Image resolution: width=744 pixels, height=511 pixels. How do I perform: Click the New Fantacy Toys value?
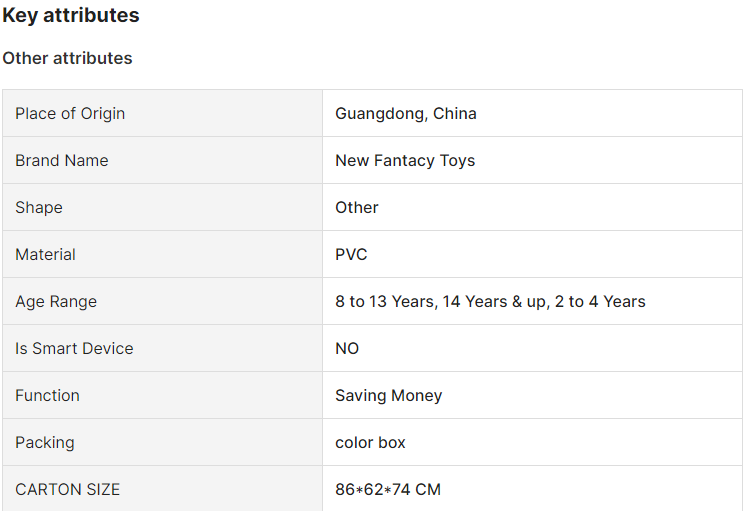pyautogui.click(x=405, y=161)
